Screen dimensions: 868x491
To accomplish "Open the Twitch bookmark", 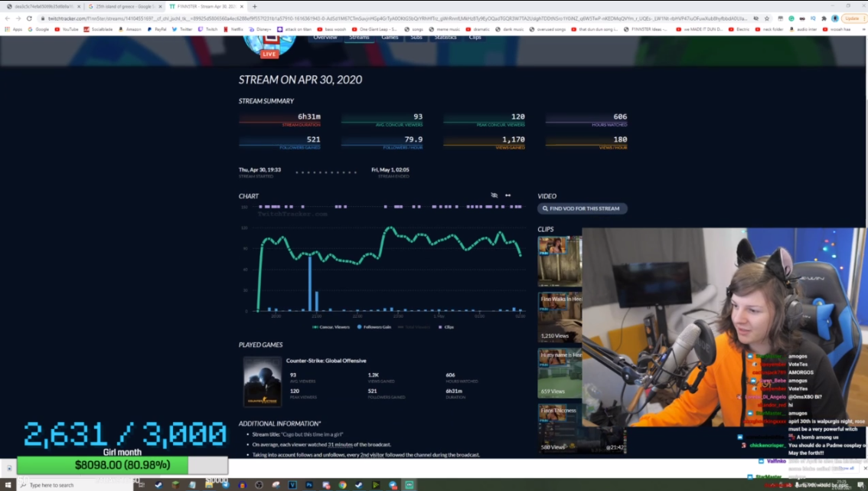I will tap(208, 29).
